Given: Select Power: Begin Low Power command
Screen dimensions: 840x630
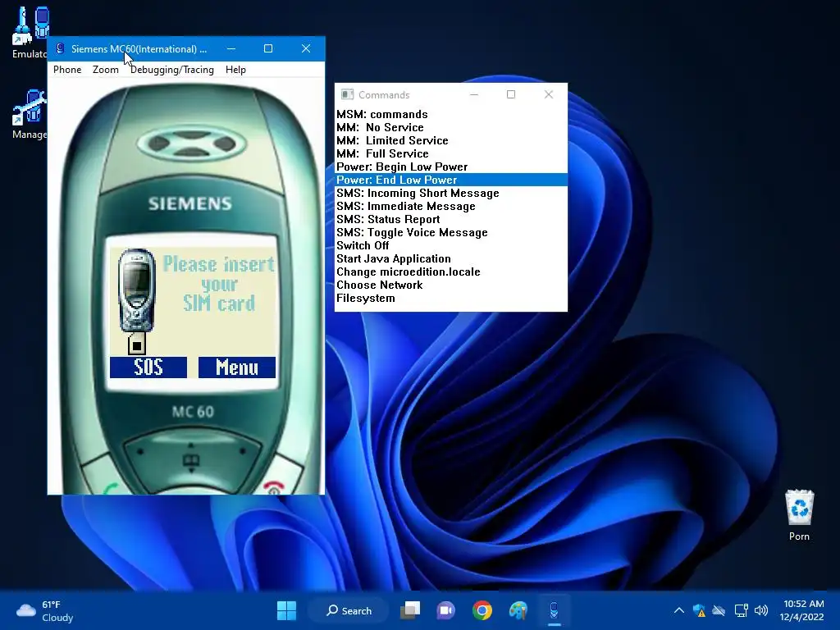Looking at the screenshot, I should click(x=451, y=167).
